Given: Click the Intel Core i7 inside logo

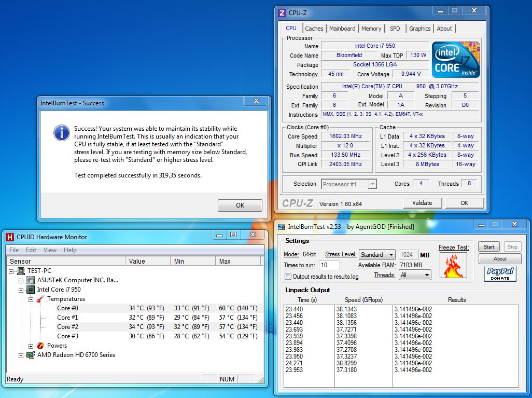Looking at the screenshot, I should pos(456,60).
